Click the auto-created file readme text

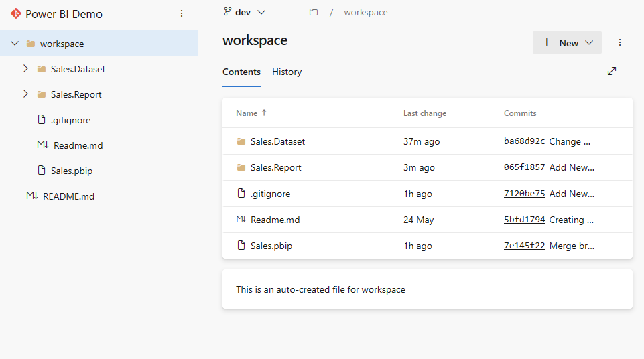(x=320, y=289)
